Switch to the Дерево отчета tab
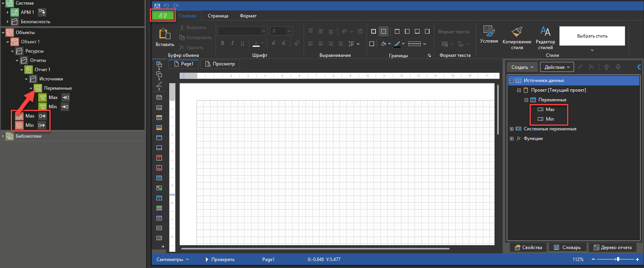The image size is (644, 268). [612, 248]
